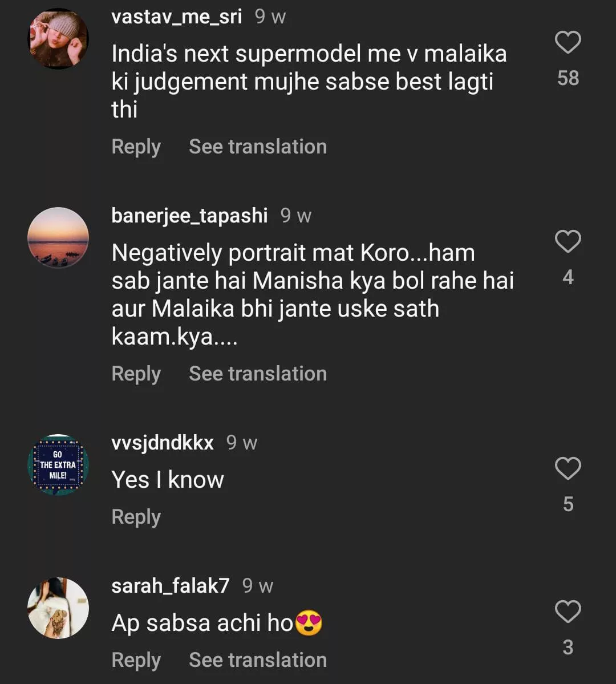The image size is (616, 684).
Task: Reply to the 'Yes I know' comment
Action: (136, 517)
